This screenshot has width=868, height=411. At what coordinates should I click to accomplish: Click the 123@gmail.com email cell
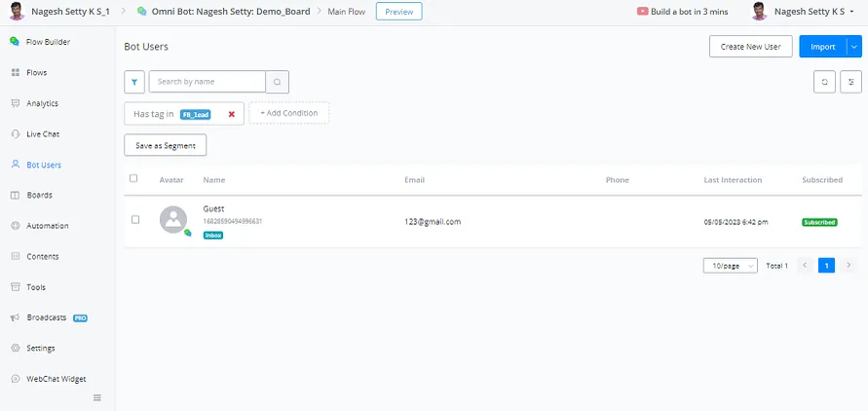click(x=433, y=222)
